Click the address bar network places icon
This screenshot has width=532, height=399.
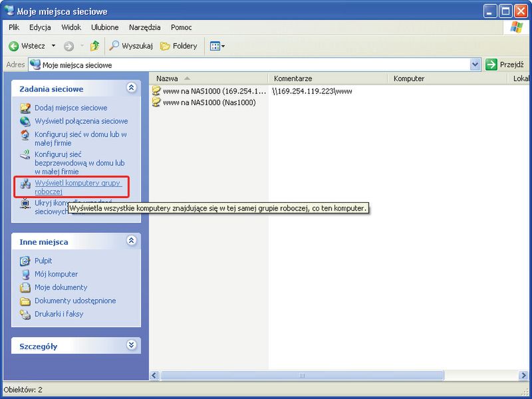(x=35, y=65)
